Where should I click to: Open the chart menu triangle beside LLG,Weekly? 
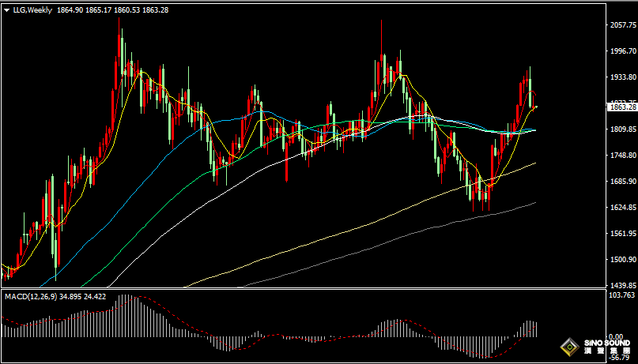(7, 11)
